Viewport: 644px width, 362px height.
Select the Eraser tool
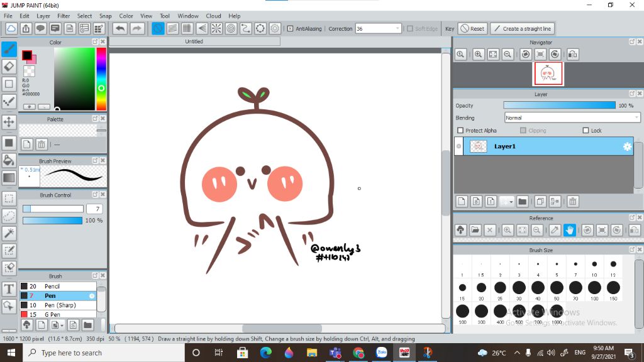pos(9,67)
